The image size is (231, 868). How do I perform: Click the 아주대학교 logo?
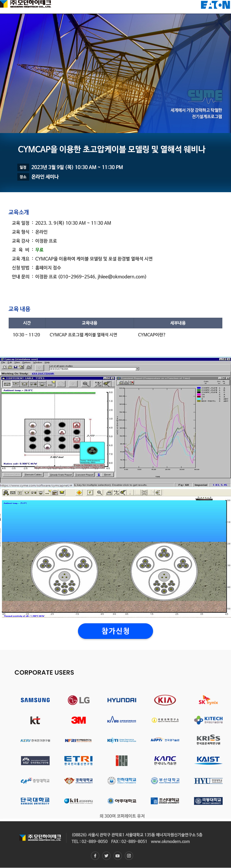[122, 800]
